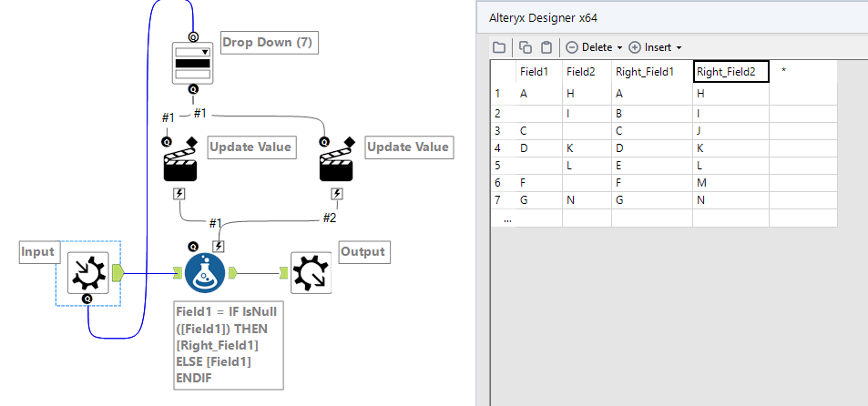
Task: Select the Input macro tool icon
Action: 88,272
